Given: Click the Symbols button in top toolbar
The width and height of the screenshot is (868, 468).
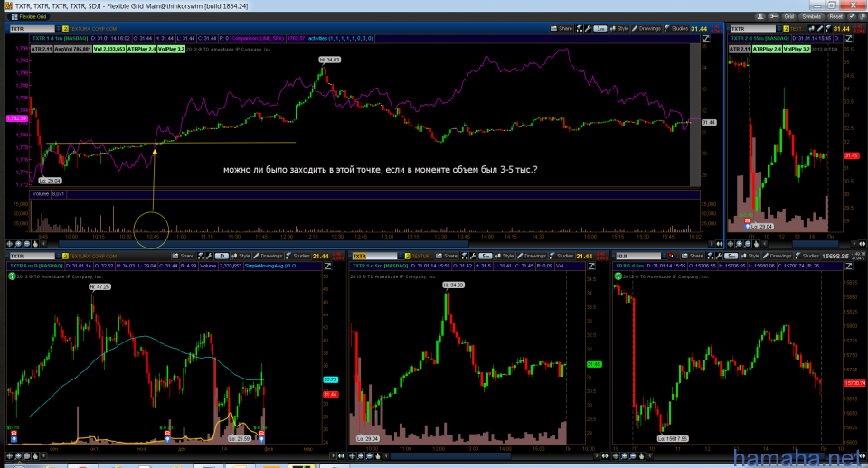Looking at the screenshot, I should [x=812, y=16].
